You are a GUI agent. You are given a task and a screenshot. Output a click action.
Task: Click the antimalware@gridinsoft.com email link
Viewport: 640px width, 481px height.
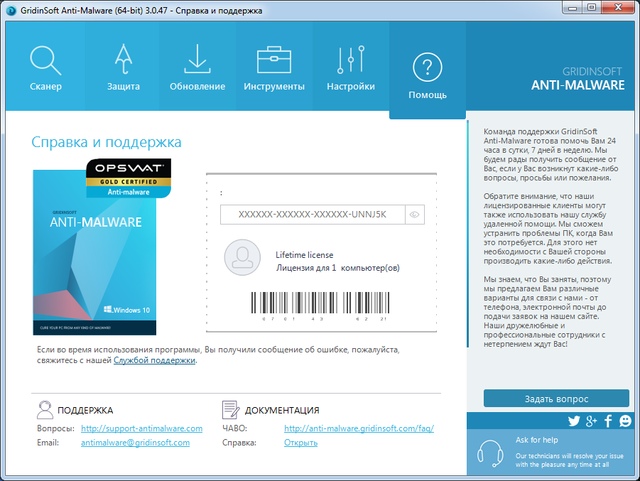click(x=135, y=442)
